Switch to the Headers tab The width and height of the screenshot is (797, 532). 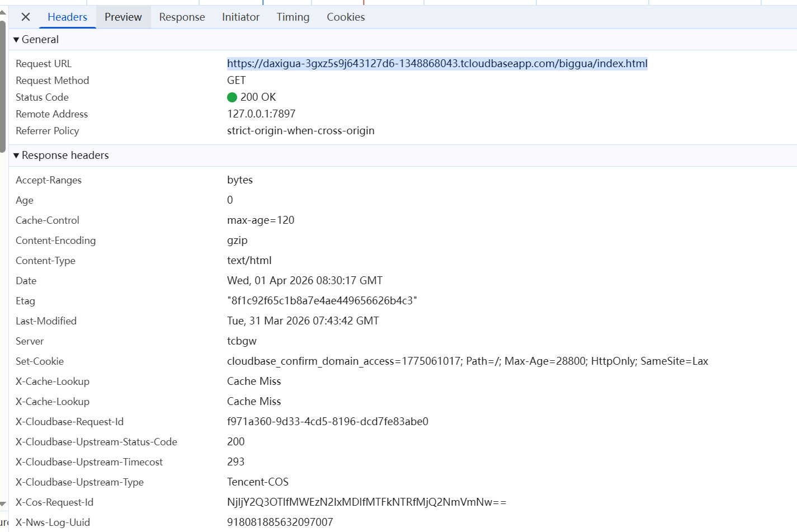pyautogui.click(x=67, y=17)
